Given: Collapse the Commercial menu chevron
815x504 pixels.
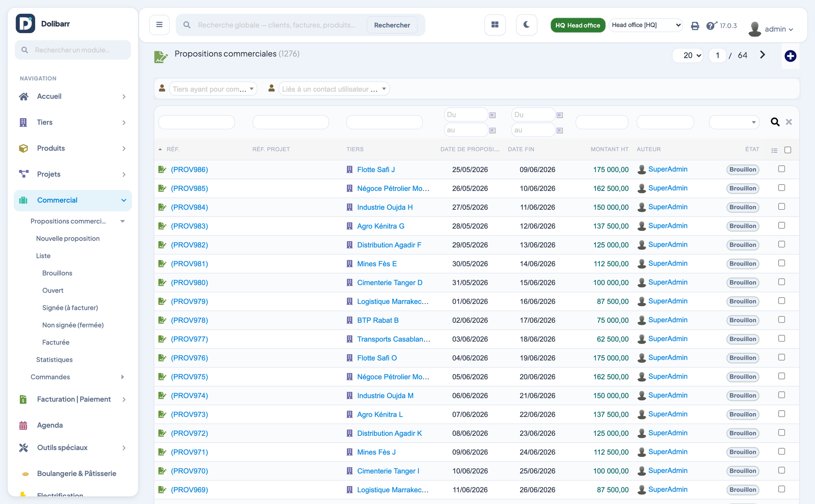Looking at the screenshot, I should 124,201.
